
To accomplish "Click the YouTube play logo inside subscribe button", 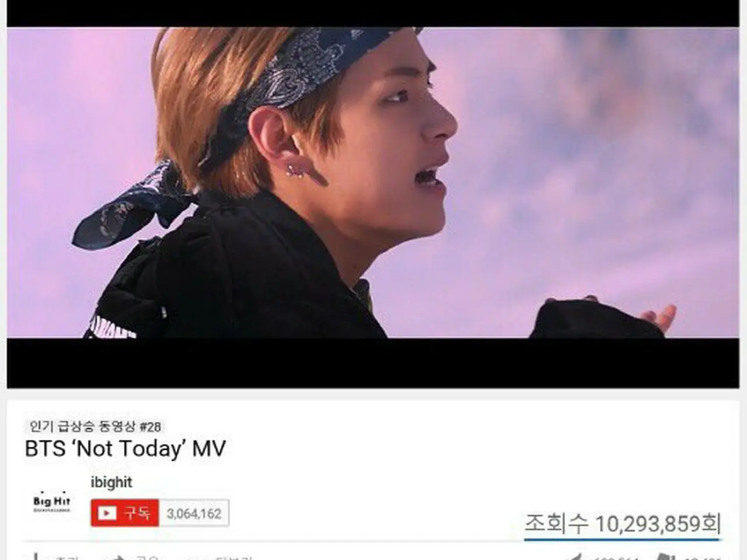I will (106, 513).
